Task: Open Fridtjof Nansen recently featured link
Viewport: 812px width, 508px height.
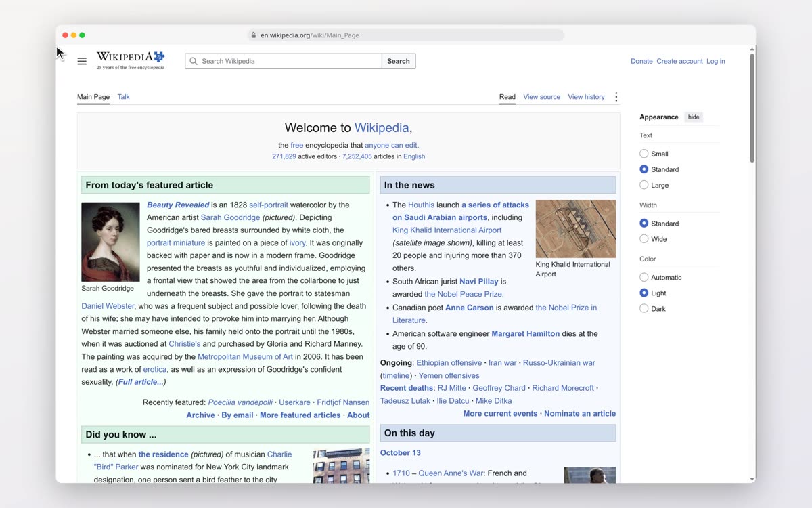Action: click(343, 402)
